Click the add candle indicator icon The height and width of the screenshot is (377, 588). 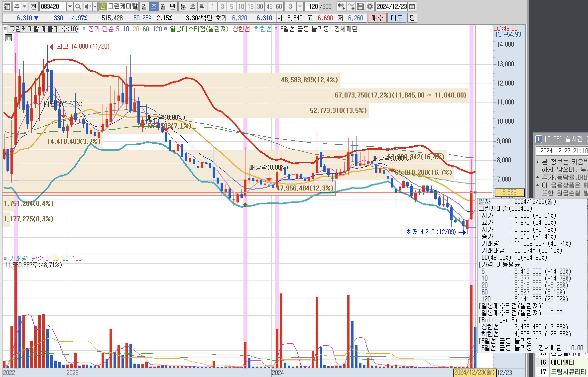[341, 7]
